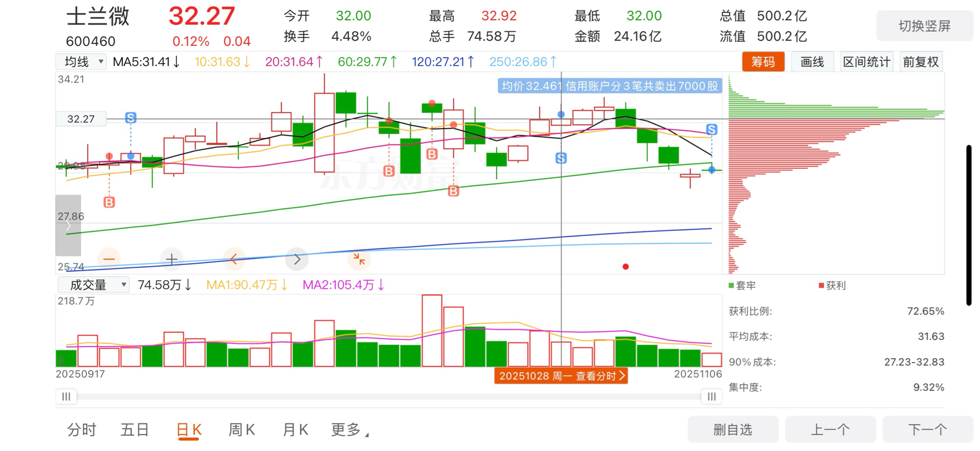Shift chart right with the right-arrow icon
980x451 pixels.
(x=297, y=259)
